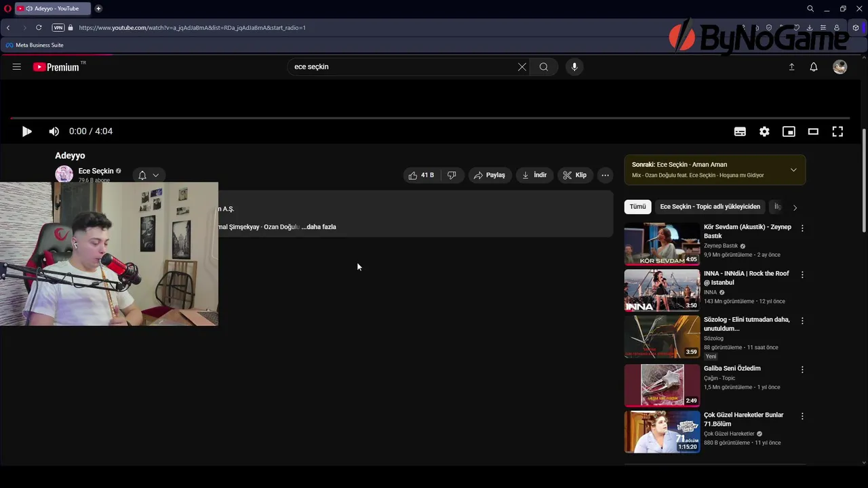This screenshot has width=868, height=488.
Task: Open options menu for Galiba Seni Özledim
Action: 802,369
